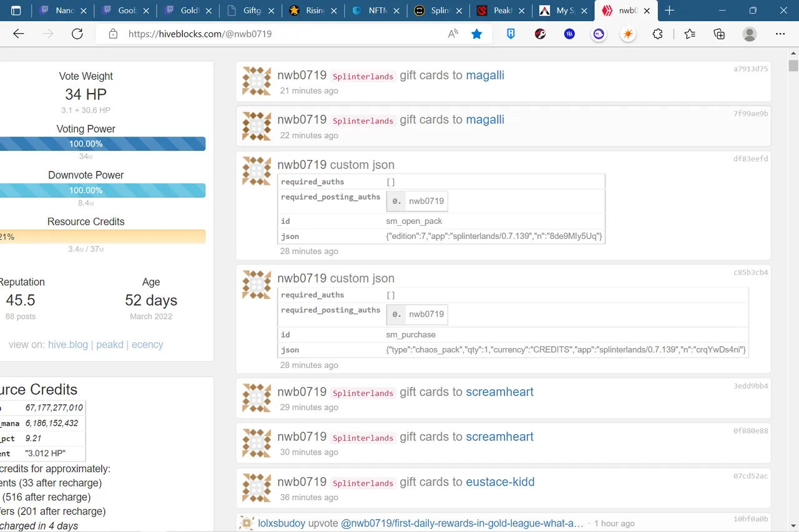The height and width of the screenshot is (532, 799).
Task: Open the Bitwarden shield extension
Action: pos(511,34)
